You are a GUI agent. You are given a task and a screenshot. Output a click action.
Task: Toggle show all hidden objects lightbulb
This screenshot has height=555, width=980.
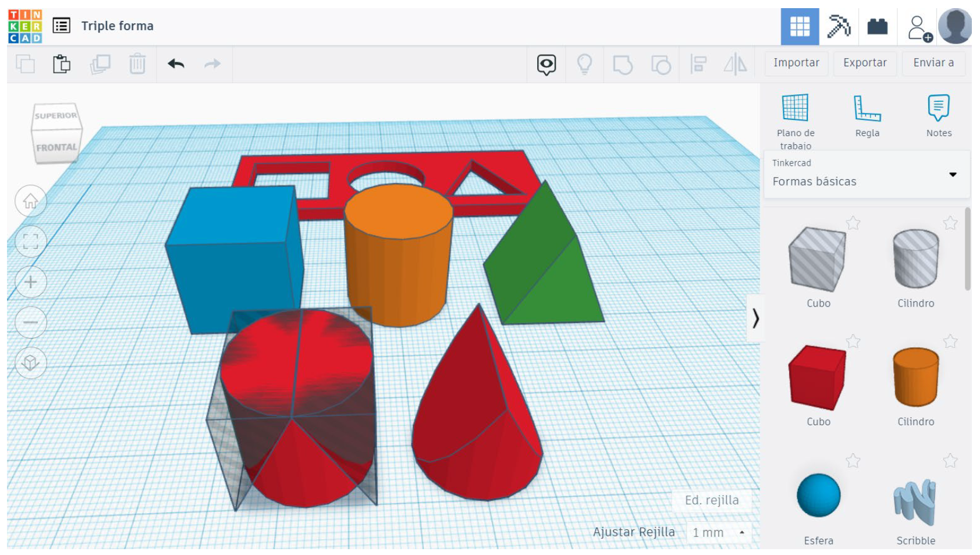(584, 64)
